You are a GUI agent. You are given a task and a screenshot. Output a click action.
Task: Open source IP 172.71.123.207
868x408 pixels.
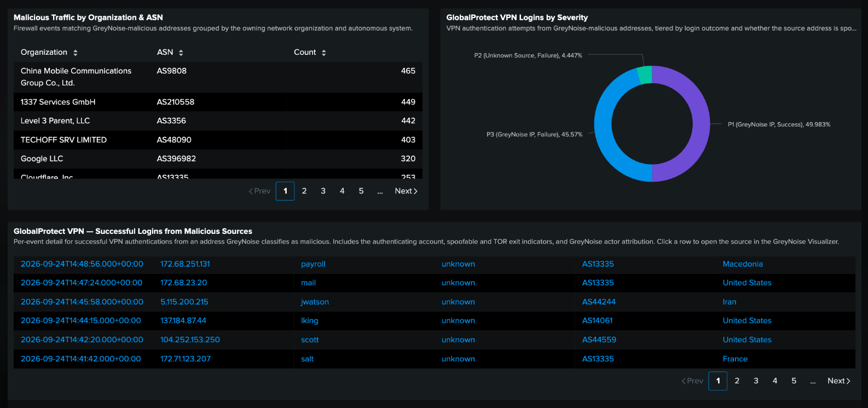coord(186,359)
